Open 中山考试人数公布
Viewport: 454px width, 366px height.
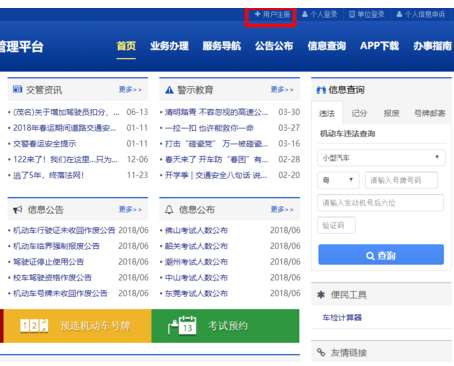(196, 277)
